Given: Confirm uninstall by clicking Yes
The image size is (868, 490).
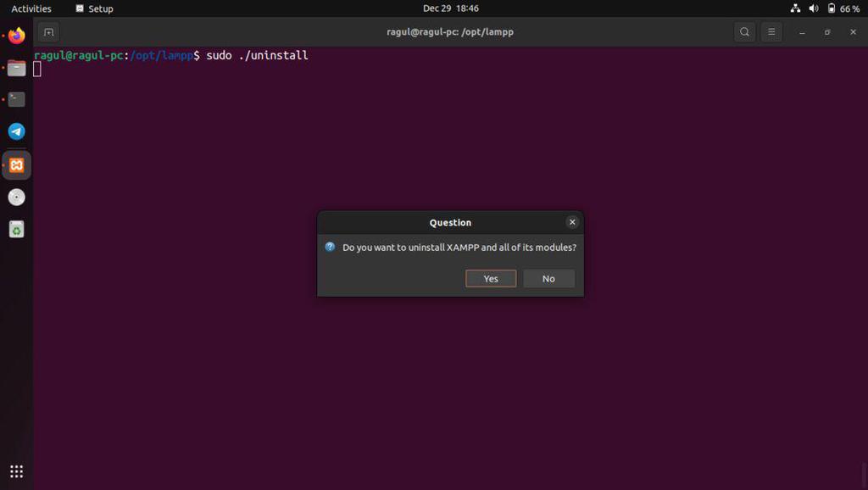Looking at the screenshot, I should pyautogui.click(x=491, y=279).
